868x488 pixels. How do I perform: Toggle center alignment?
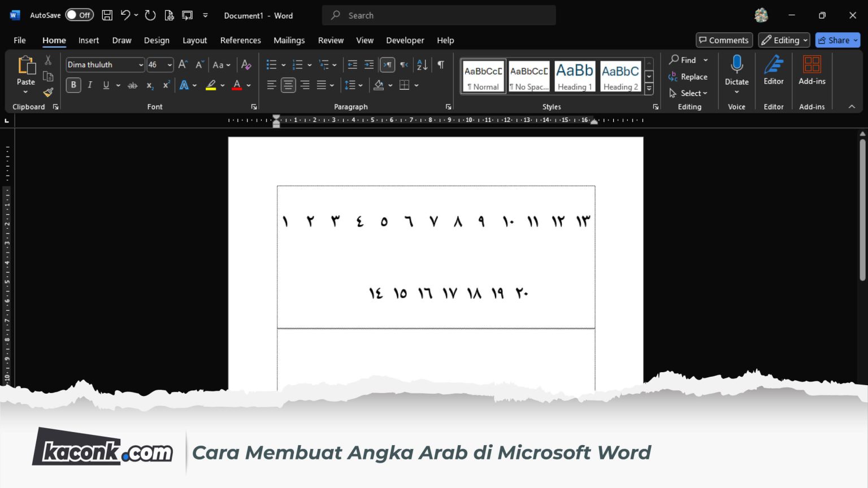[288, 85]
